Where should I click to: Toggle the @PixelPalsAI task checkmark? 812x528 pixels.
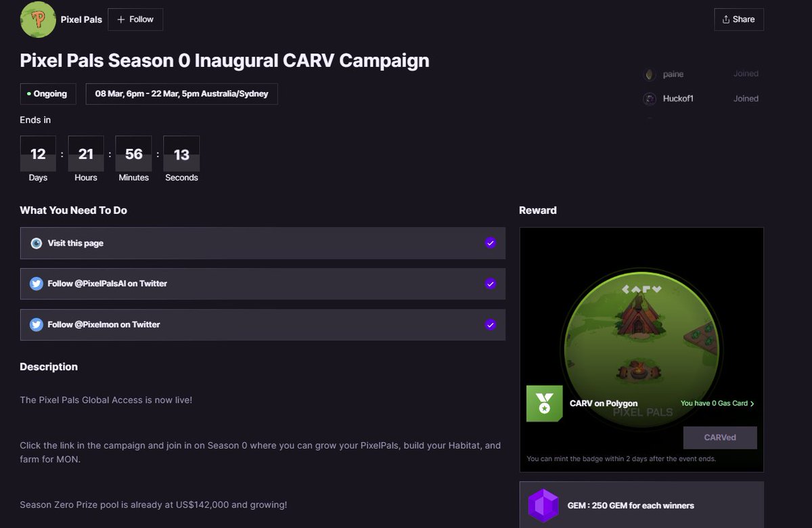(x=491, y=284)
